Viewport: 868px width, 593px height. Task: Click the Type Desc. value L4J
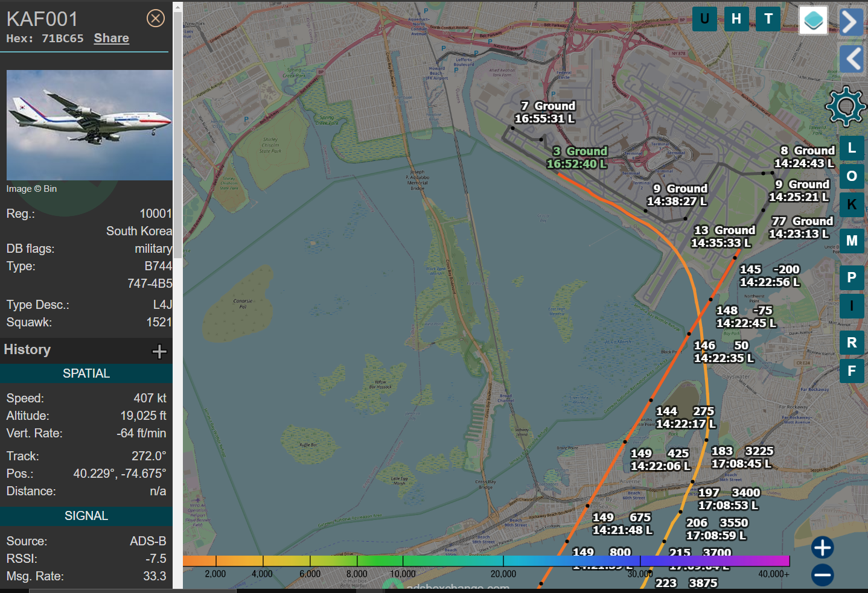[162, 305]
